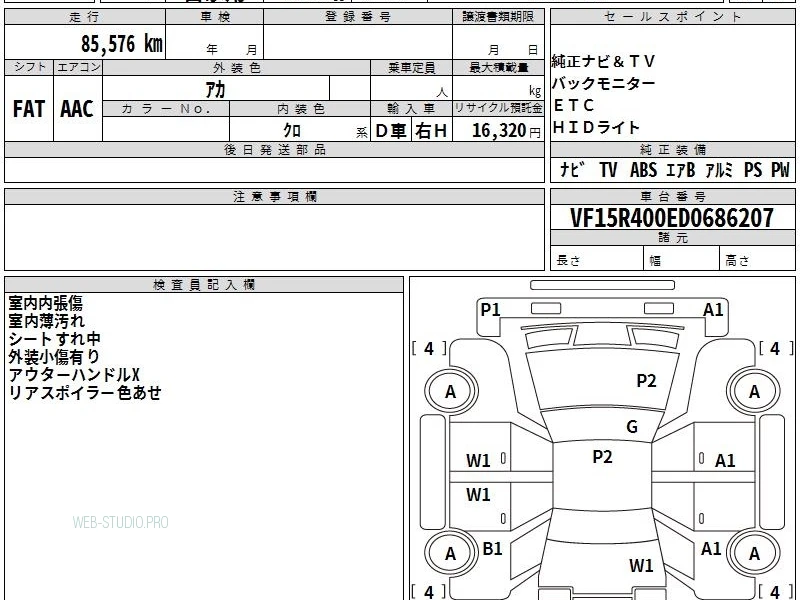
Task: Select inspector note リアスポイラー色あせ
Action: (85, 393)
